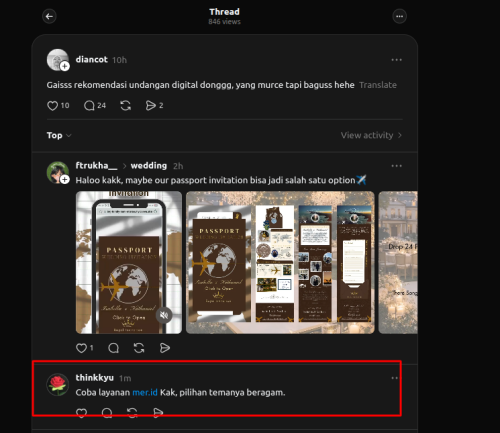This screenshot has height=433, width=500.
Task: Like diancot's post with 10 likes
Action: [x=58, y=106]
